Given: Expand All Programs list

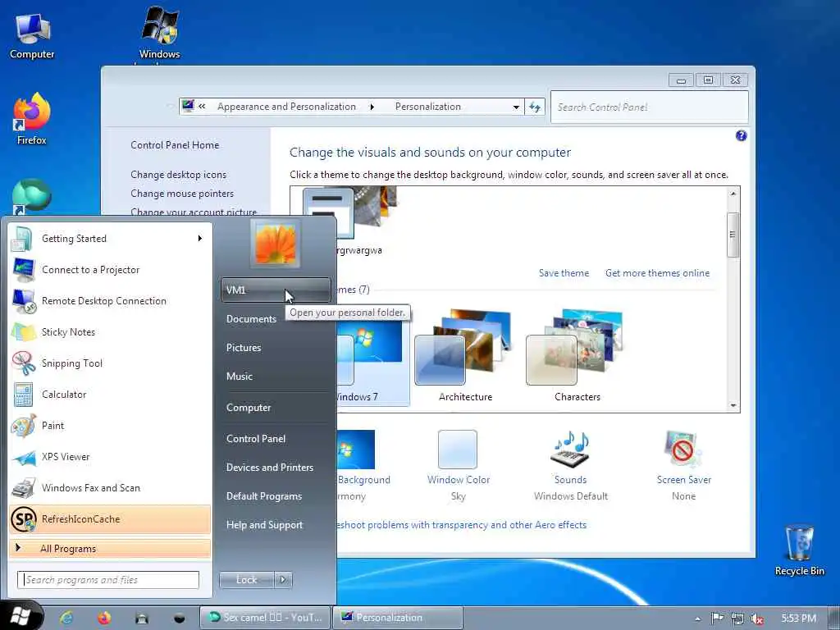Looking at the screenshot, I should point(110,548).
